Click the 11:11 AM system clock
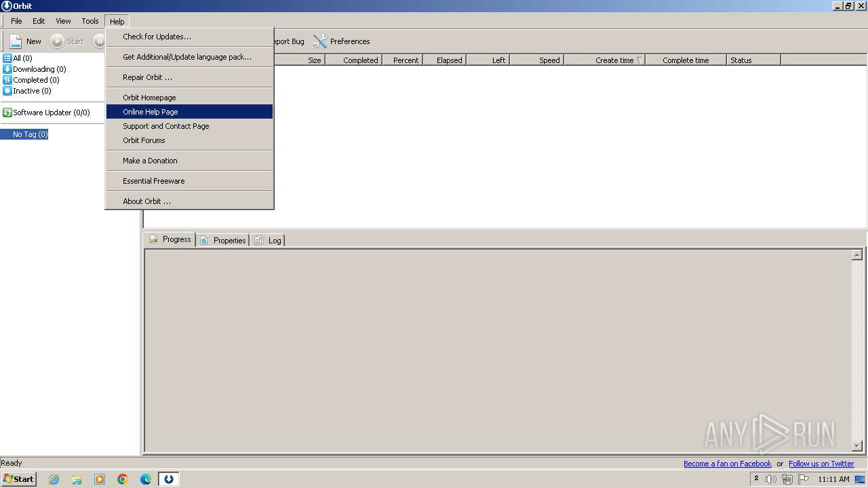Viewport: 868px width, 488px height. [833, 479]
